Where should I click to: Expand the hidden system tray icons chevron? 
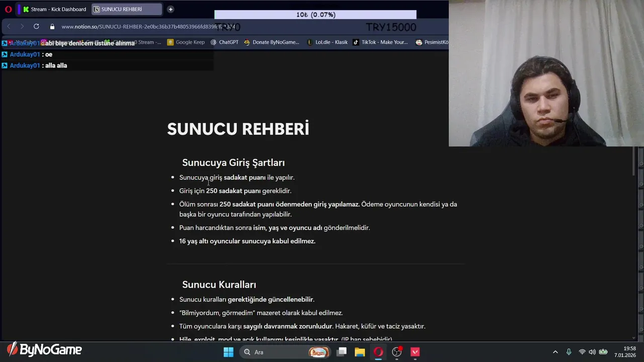[x=555, y=352]
